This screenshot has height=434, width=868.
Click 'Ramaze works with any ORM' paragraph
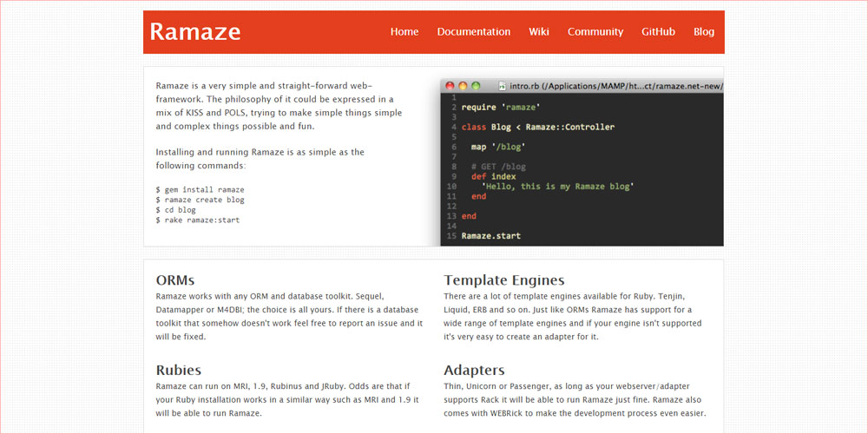click(290, 316)
